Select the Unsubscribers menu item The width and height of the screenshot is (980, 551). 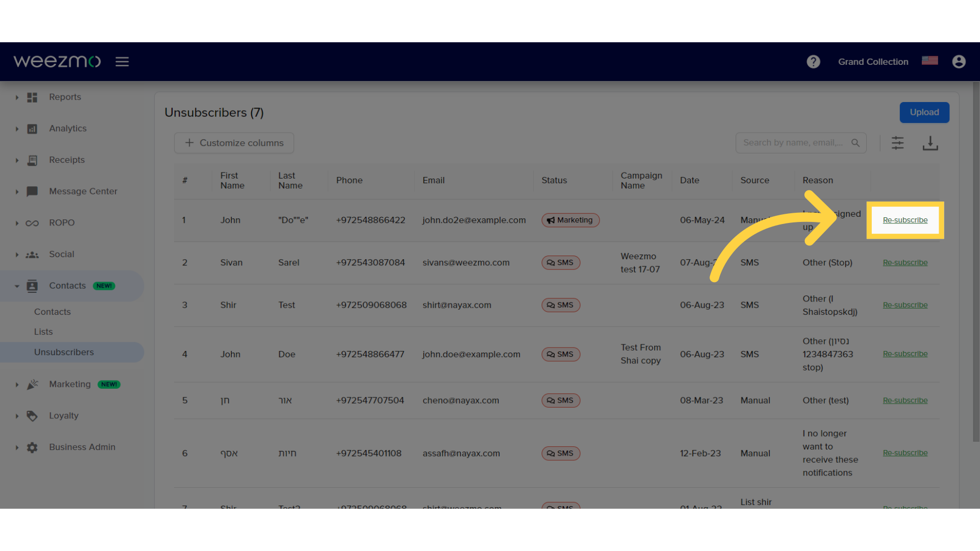[64, 351]
